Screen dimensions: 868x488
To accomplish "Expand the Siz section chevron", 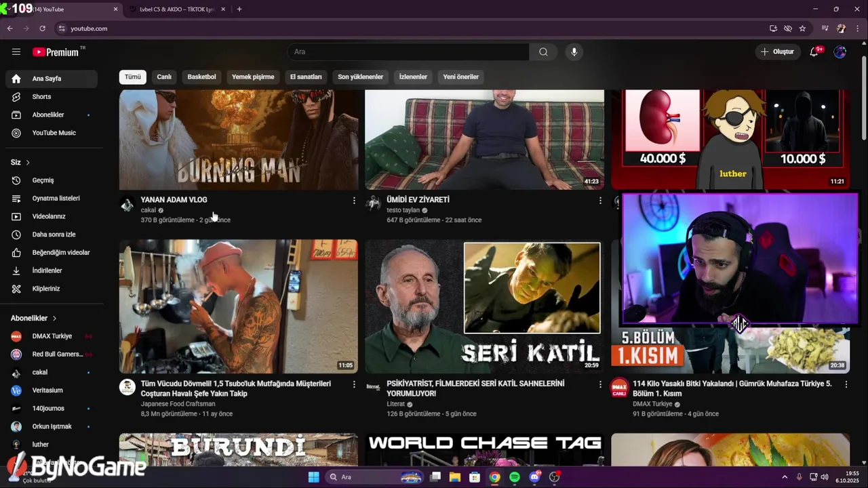I will 28,163.
